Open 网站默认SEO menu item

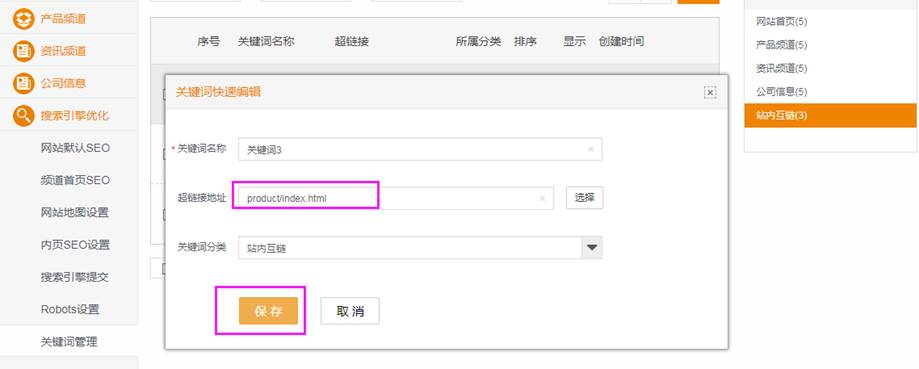tap(75, 148)
